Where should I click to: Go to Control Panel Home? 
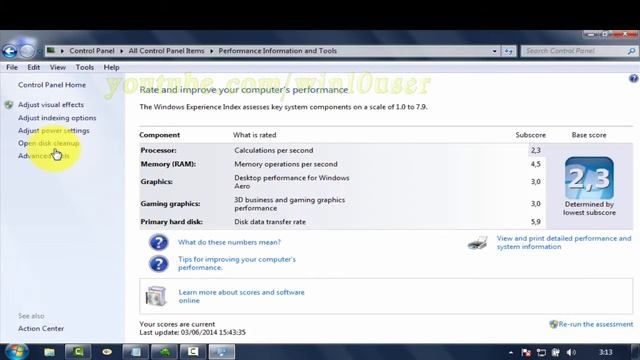coord(52,85)
